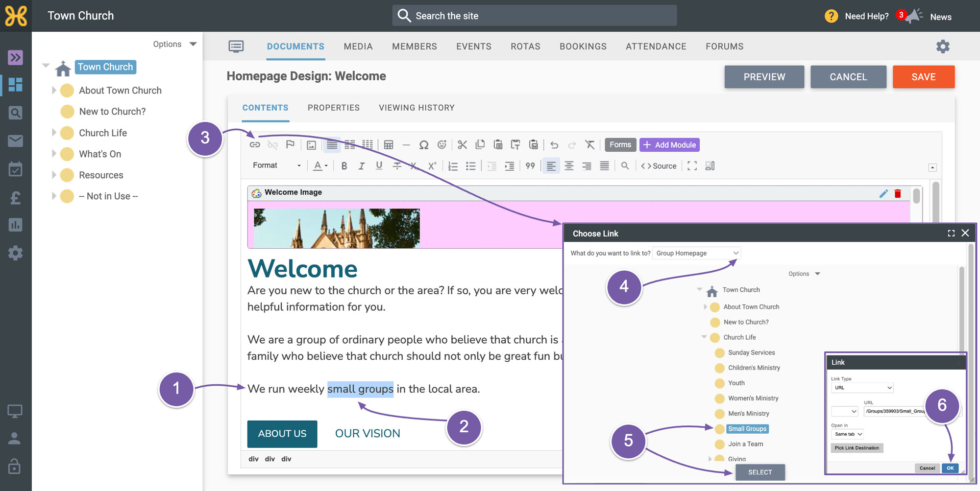Click the Add Module button
This screenshot has height=491, width=980.
click(x=669, y=145)
